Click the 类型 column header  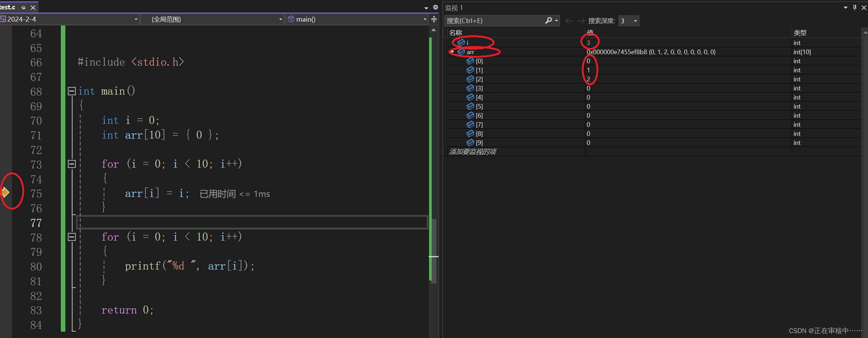pos(800,32)
